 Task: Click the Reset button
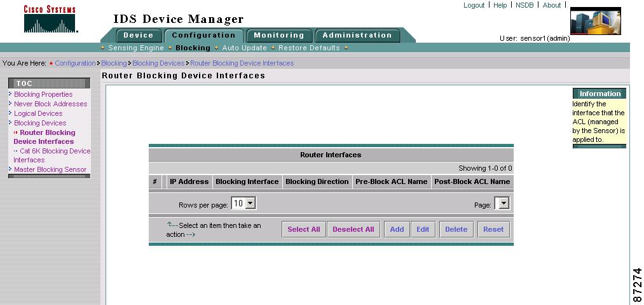(493, 229)
